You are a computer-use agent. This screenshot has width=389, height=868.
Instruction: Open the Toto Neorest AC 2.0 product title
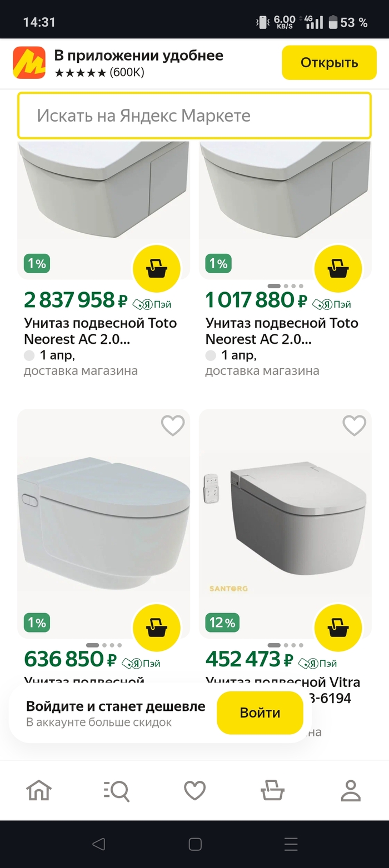pyautogui.click(x=100, y=330)
